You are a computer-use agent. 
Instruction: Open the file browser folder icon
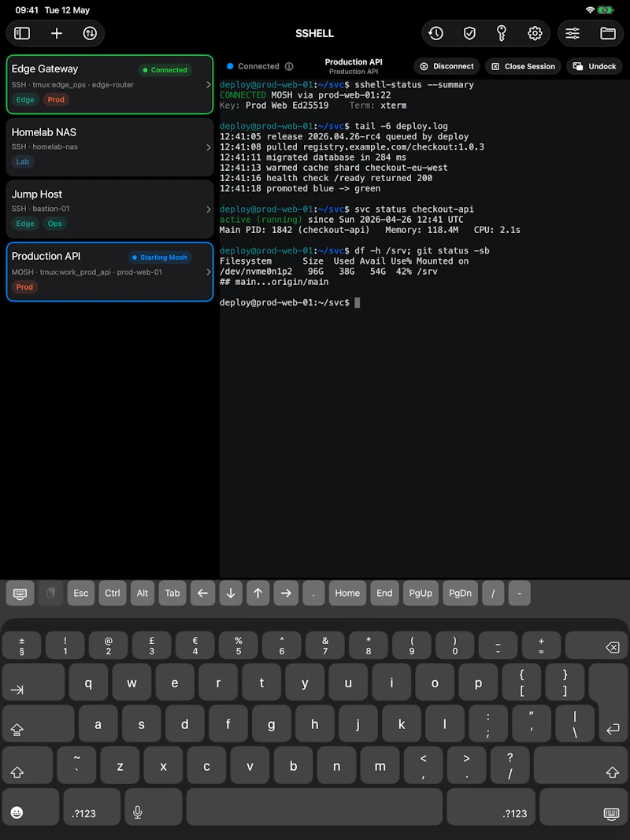point(607,33)
